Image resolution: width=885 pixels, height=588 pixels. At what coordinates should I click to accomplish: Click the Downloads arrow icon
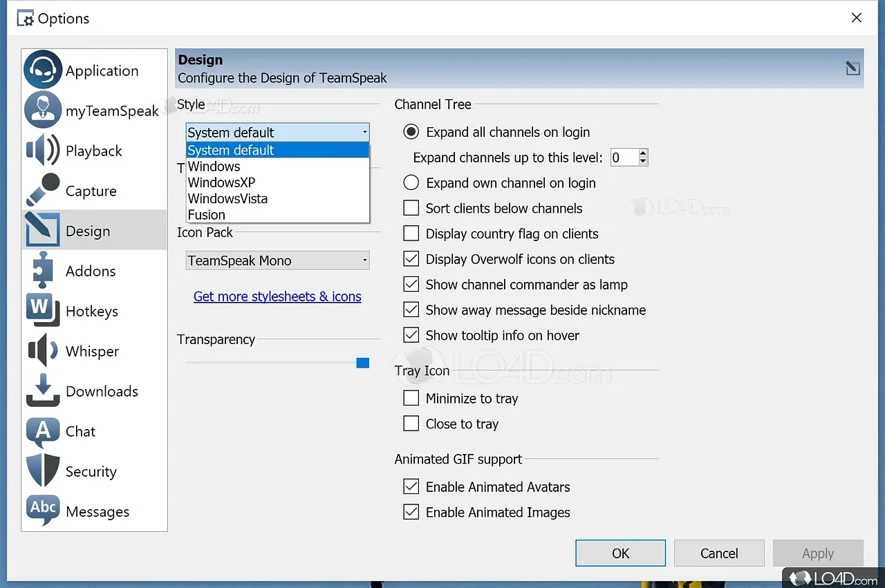click(x=43, y=391)
